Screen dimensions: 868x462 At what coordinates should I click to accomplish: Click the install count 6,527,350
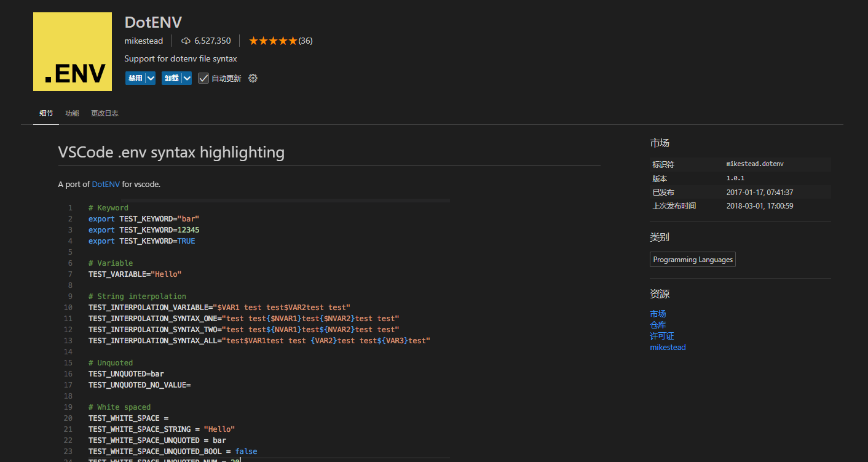pos(213,41)
